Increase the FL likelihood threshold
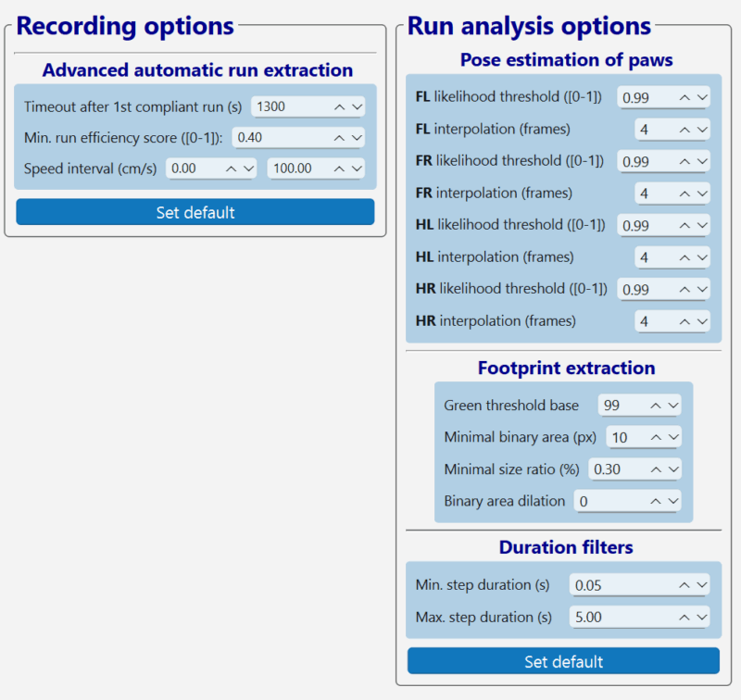 pyautogui.click(x=684, y=97)
